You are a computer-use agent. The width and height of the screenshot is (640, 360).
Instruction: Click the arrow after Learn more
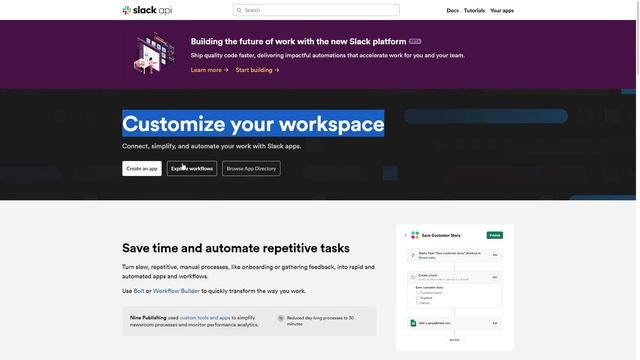pyautogui.click(x=226, y=70)
